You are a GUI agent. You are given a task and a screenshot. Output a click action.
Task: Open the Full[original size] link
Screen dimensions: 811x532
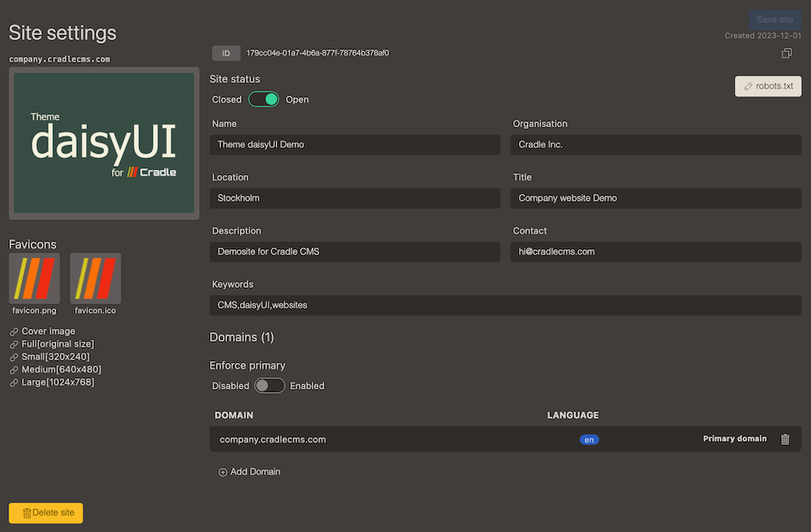click(52, 343)
